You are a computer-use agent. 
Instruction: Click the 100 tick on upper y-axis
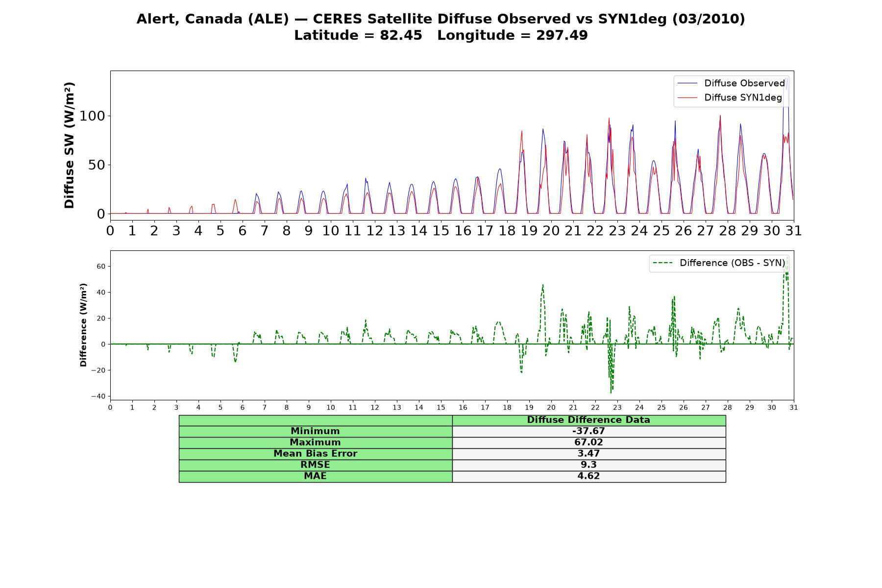(x=93, y=116)
